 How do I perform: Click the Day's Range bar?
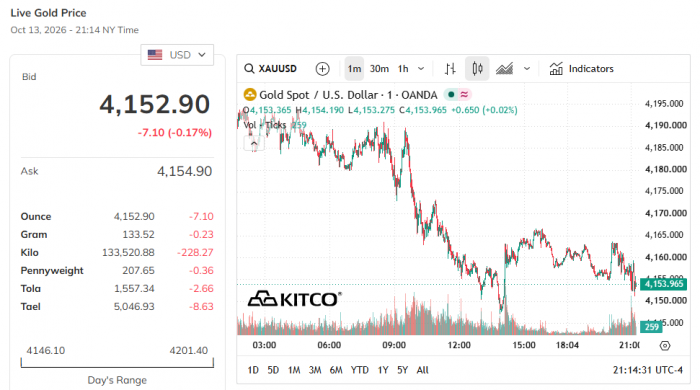tap(117, 363)
